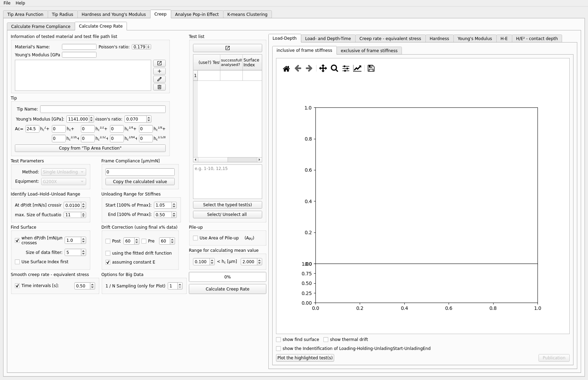Image resolution: width=588 pixels, height=380 pixels.
Task: Open the Equipment G200X dropdown
Action: click(63, 181)
